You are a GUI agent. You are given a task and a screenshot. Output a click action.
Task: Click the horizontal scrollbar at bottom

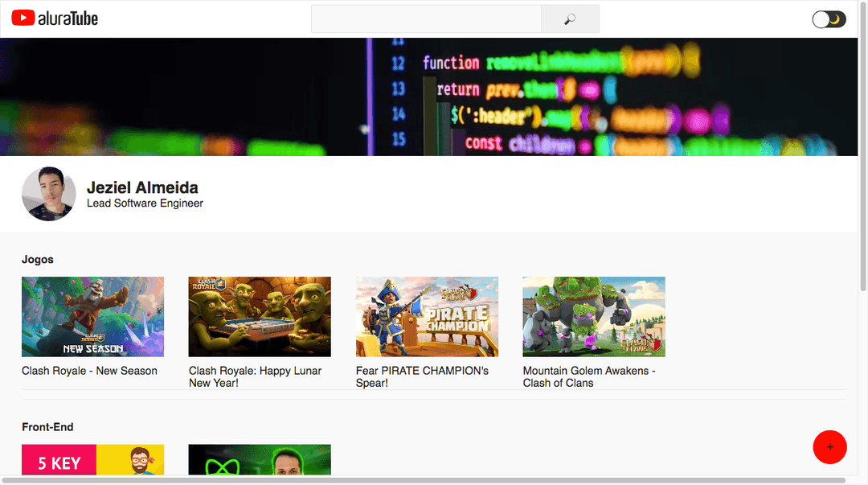pyautogui.click(x=424, y=480)
